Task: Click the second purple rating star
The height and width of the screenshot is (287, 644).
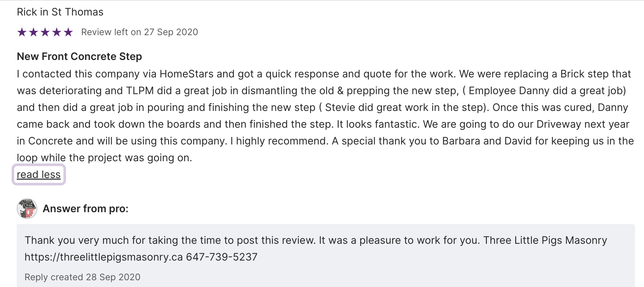Action: 33,32
